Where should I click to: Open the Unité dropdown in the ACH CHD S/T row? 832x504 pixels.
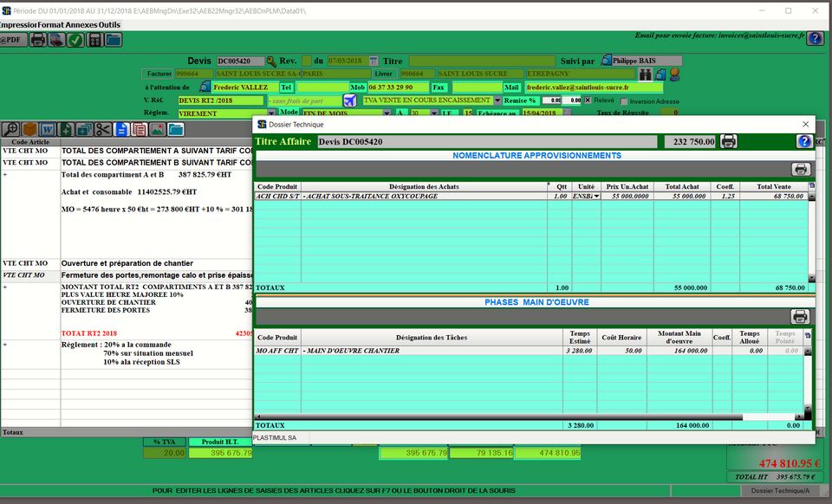(x=596, y=197)
